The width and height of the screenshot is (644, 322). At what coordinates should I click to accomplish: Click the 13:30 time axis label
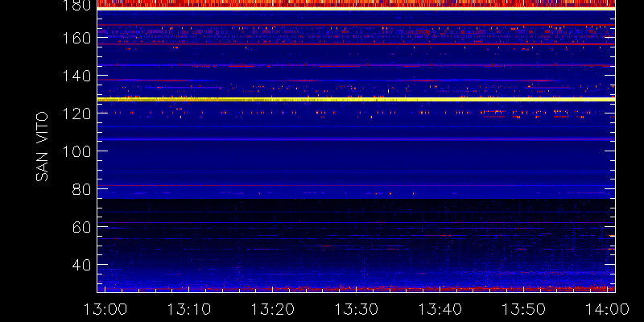click(357, 309)
